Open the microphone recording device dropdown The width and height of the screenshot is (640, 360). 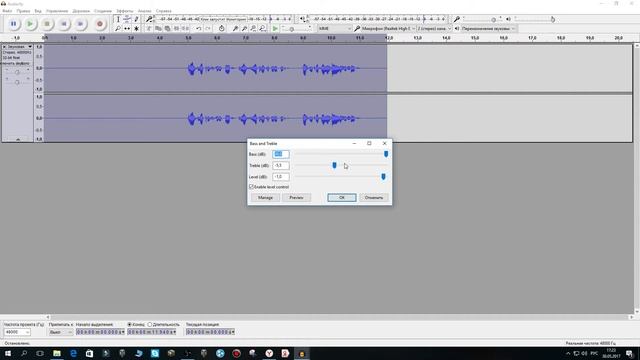pyautogui.click(x=388, y=29)
